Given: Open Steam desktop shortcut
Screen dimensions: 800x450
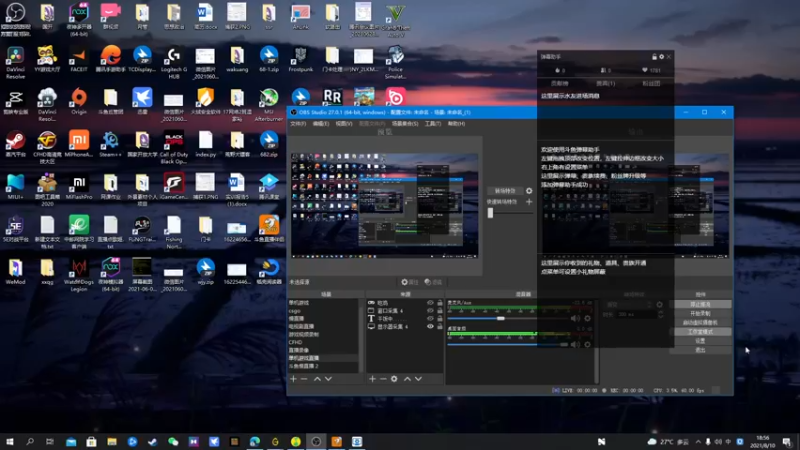Looking at the screenshot, I should pos(15,144).
